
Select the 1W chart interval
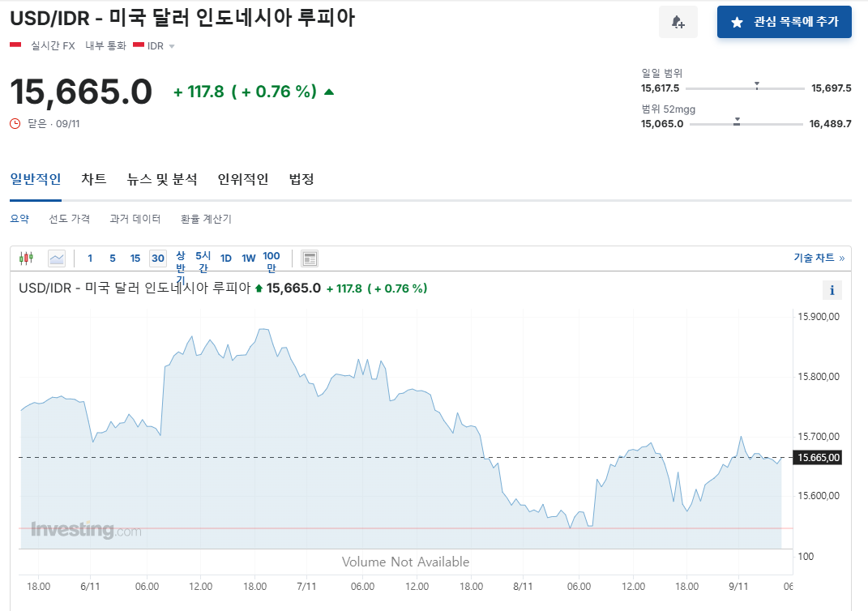pyautogui.click(x=249, y=258)
